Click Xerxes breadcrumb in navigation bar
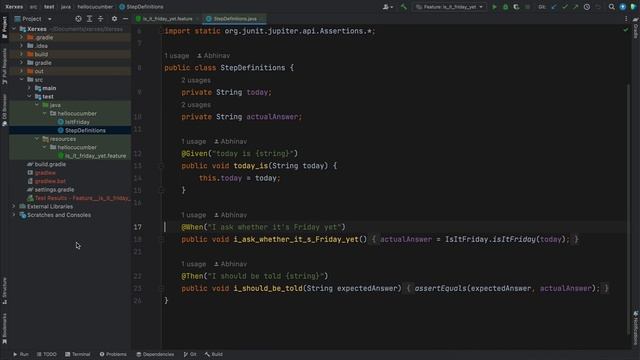 14,7
